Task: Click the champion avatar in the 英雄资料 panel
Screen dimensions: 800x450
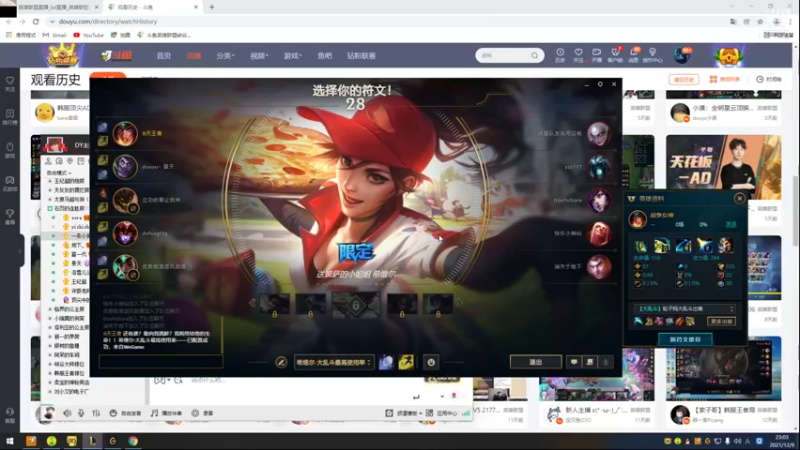Action: (x=637, y=219)
